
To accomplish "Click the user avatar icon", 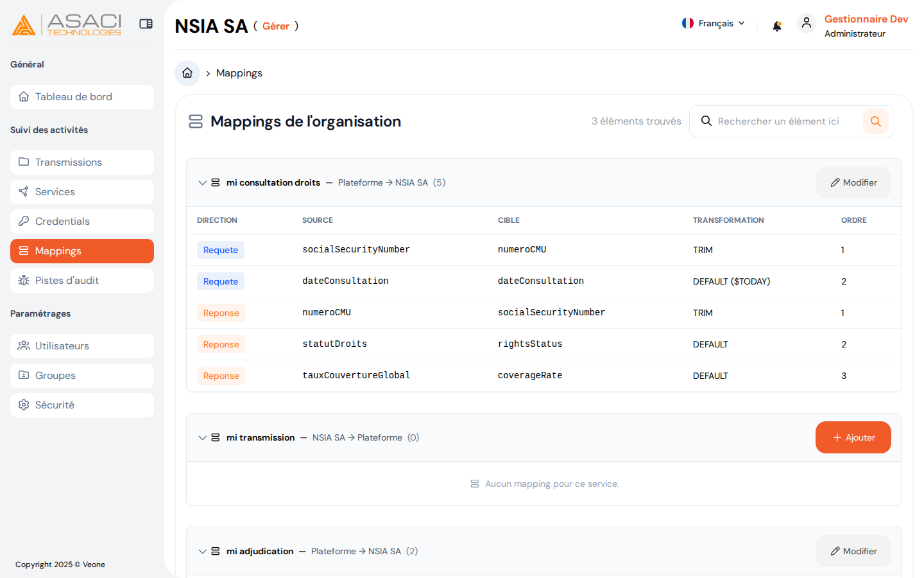I will coord(807,24).
